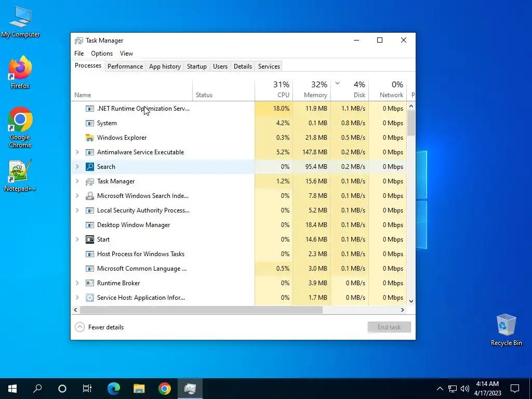
Task: Expand the Task Manager process row
Action: 77,181
